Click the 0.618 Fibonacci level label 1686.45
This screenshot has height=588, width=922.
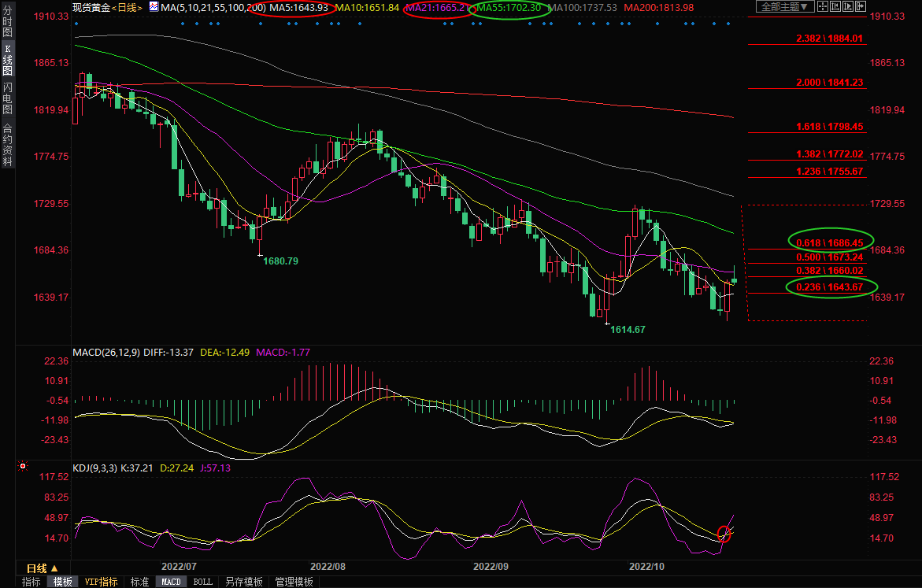coord(829,242)
